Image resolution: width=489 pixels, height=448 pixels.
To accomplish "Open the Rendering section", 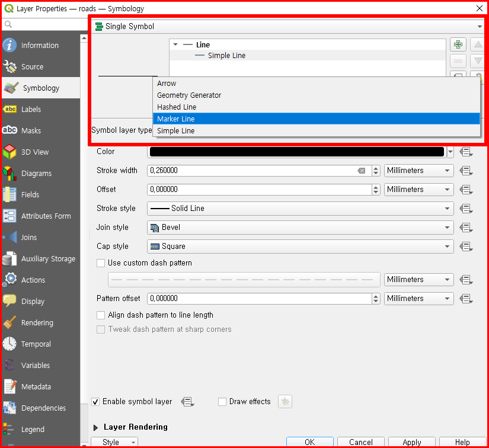I will click(40, 323).
